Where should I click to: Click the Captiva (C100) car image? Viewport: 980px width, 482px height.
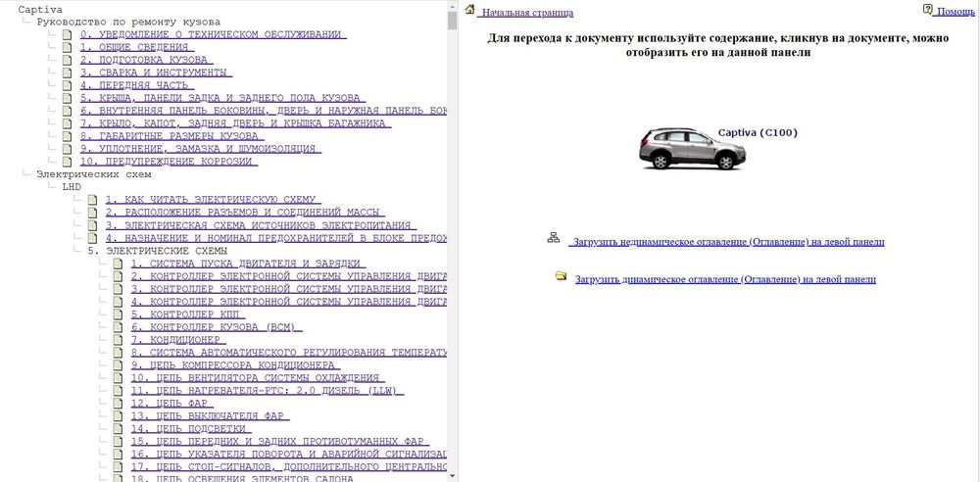[x=692, y=149]
